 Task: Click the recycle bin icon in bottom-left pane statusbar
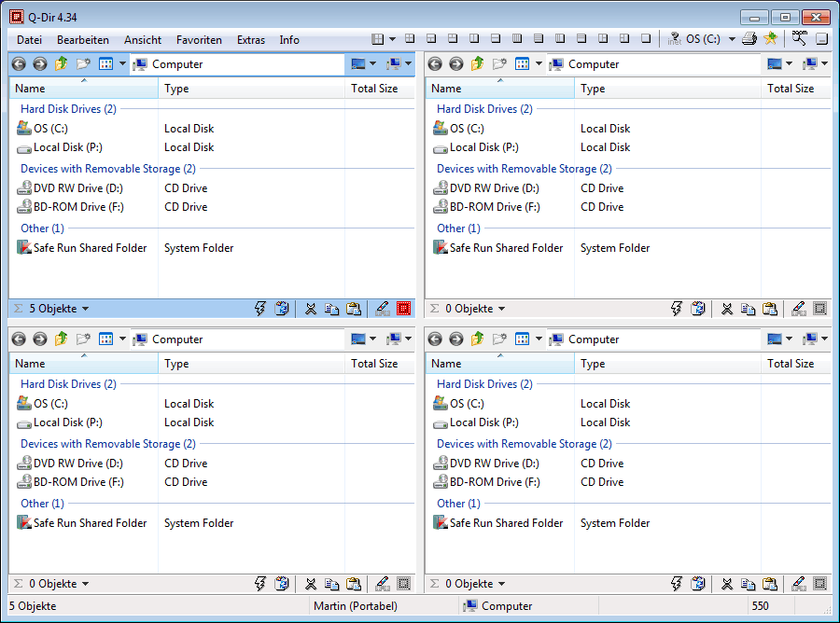click(x=282, y=583)
